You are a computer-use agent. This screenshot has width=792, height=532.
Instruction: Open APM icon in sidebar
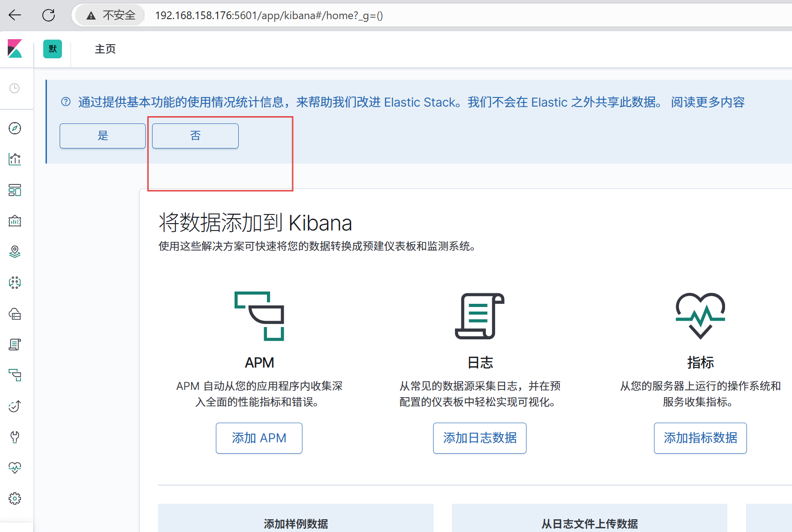click(x=15, y=375)
